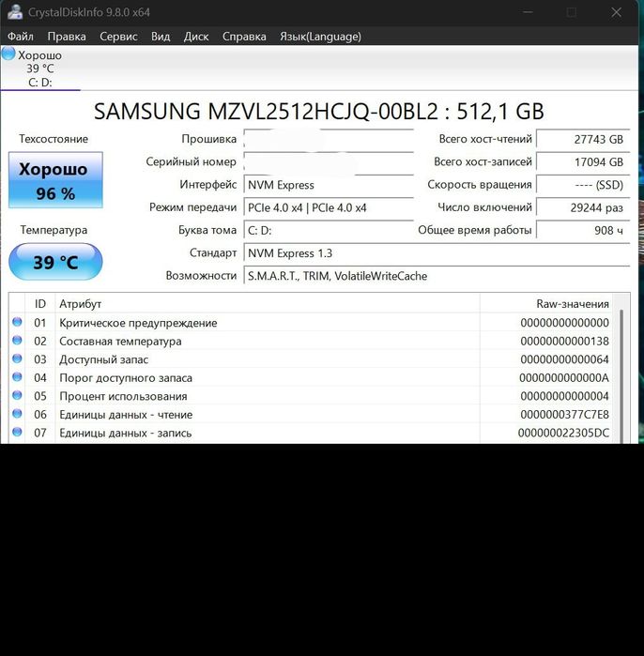Click the SAMSUNG MZVL2512HCJQ-00BL2 disk title
This screenshot has height=656, width=644.
tap(319, 112)
